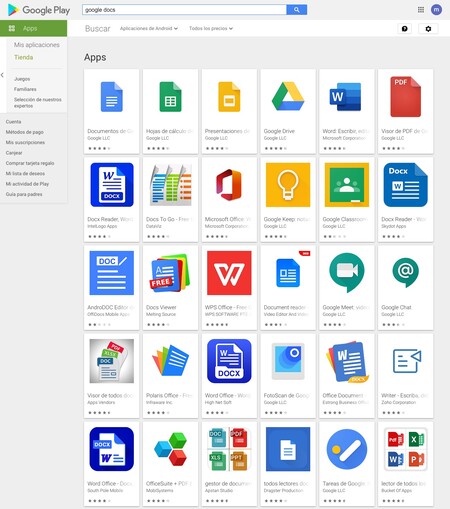This screenshot has width=450, height=509.
Task: Open the Google Drive app icon
Action: pyautogui.click(x=288, y=97)
